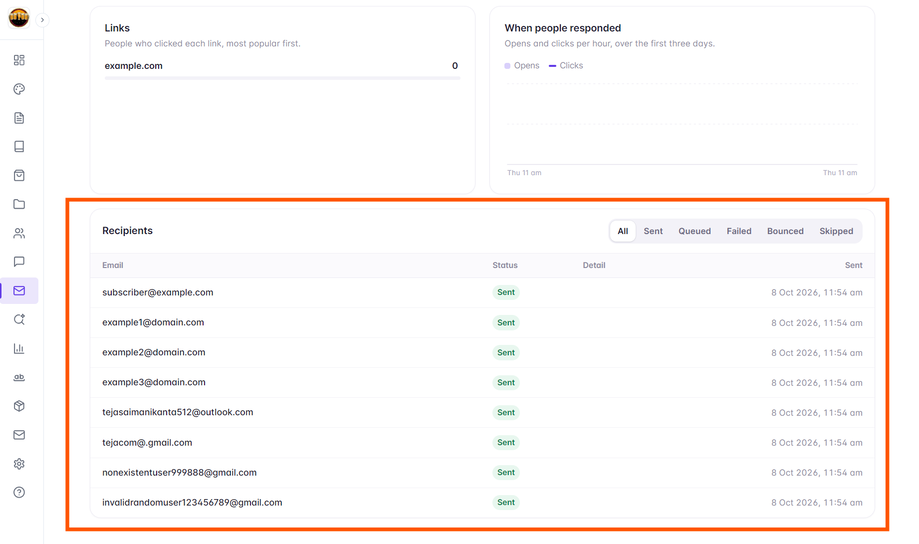
Task: Open the lower envelope mail icon
Action: [19, 435]
